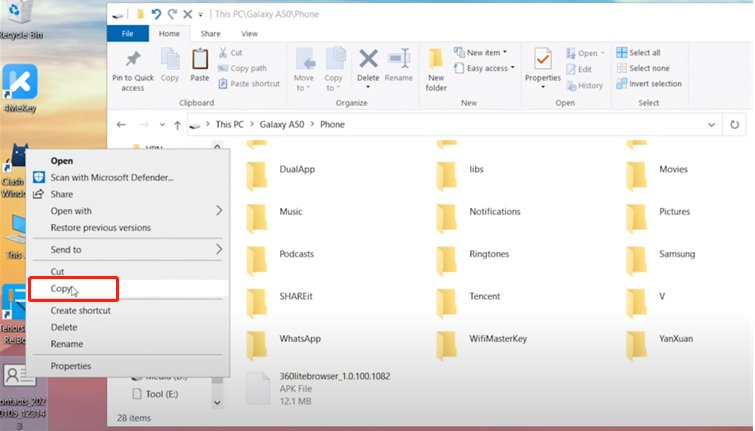Click Select all in ribbon

[638, 52]
